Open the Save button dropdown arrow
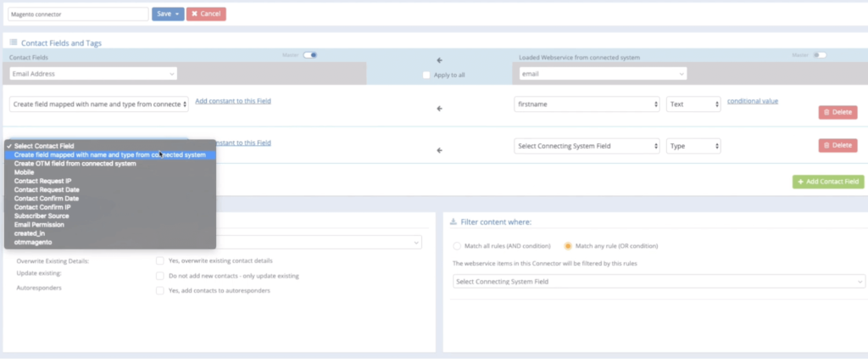The width and height of the screenshot is (868, 359). click(x=178, y=14)
